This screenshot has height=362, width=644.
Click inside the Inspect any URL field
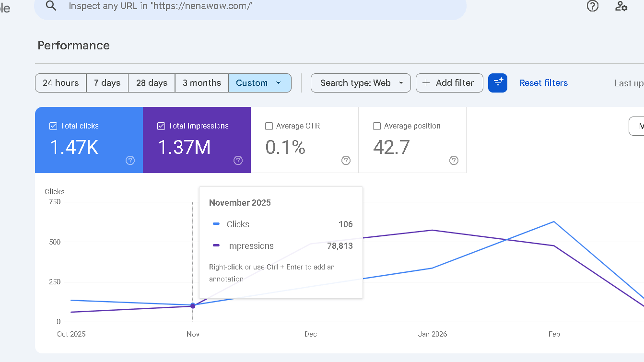(192, 7)
